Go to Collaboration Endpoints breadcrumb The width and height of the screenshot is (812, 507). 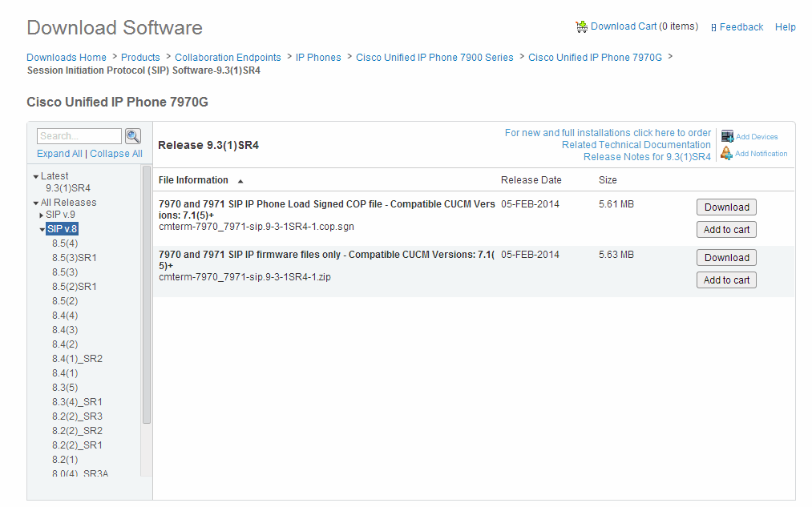pos(228,58)
